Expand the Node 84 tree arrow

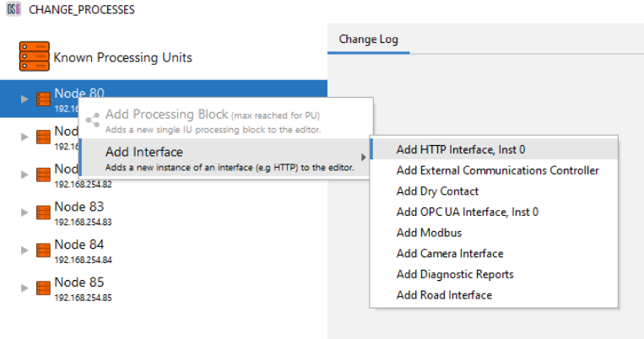click(x=24, y=250)
